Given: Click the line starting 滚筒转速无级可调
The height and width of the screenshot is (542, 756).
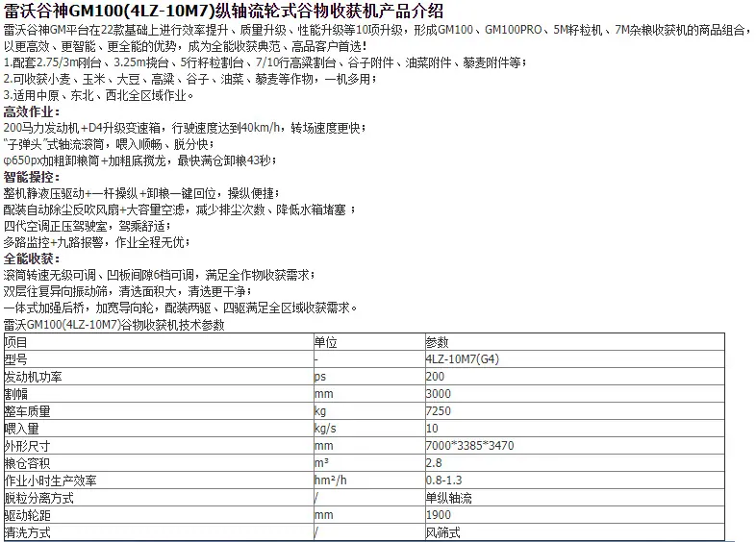Looking at the screenshot, I should pyautogui.click(x=160, y=275).
